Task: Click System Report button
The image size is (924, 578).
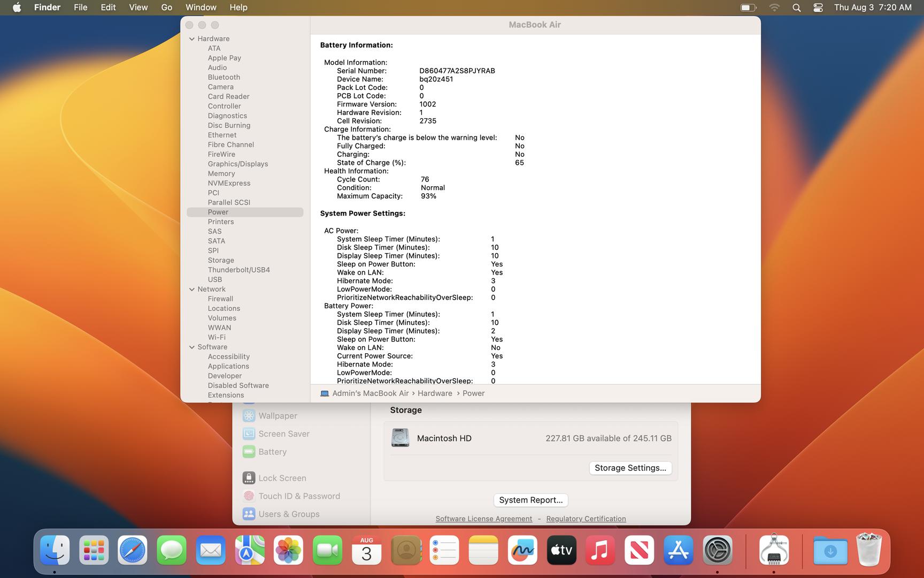Action: click(530, 500)
